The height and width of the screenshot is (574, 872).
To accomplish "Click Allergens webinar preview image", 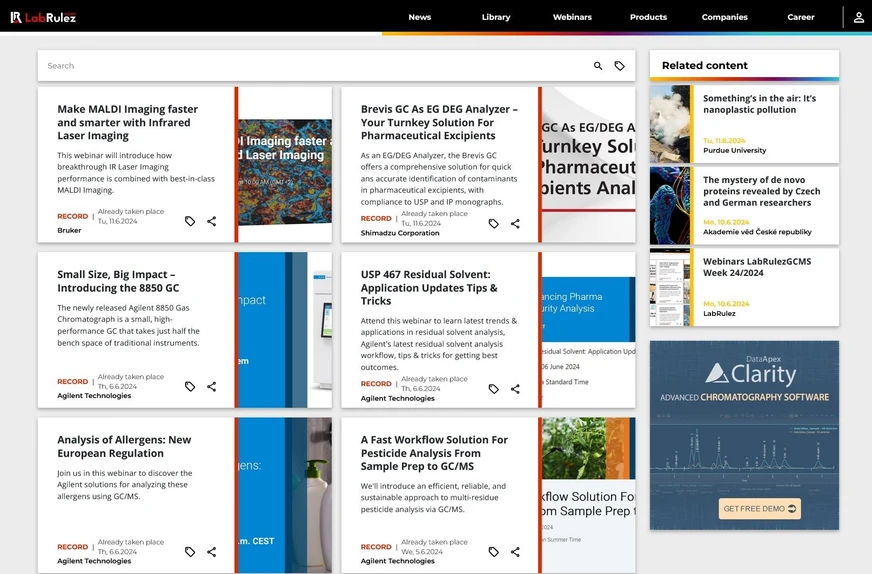I will [285, 495].
